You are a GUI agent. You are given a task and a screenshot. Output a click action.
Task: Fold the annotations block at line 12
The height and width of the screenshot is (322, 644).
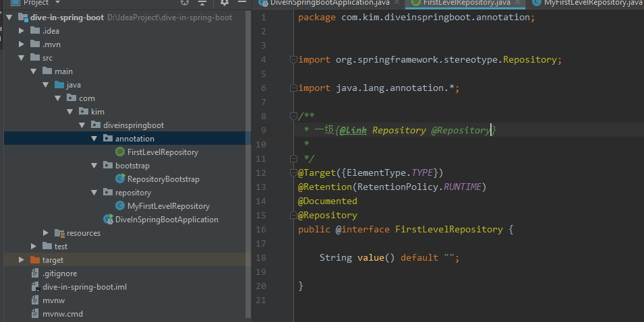click(293, 172)
